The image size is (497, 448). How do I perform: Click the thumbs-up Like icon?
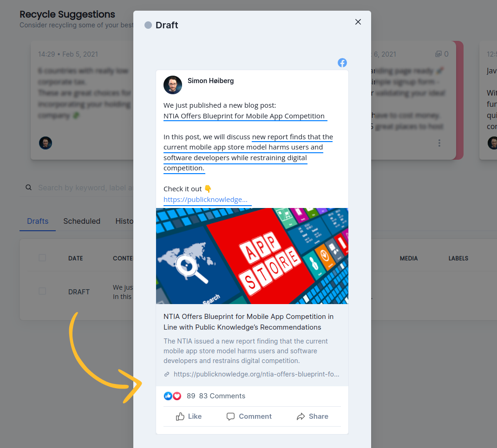coord(180,416)
